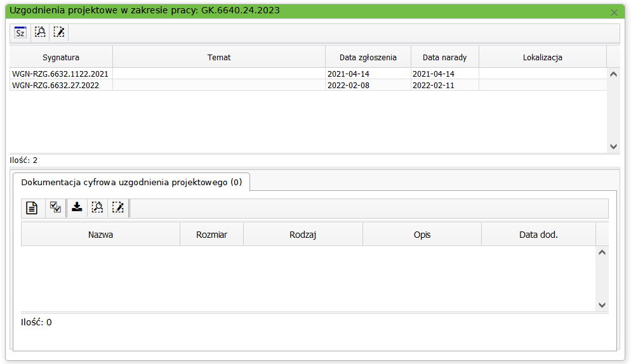Click the 'Sz' details icon in top toolbar
The width and height of the screenshot is (631, 364).
[20, 32]
